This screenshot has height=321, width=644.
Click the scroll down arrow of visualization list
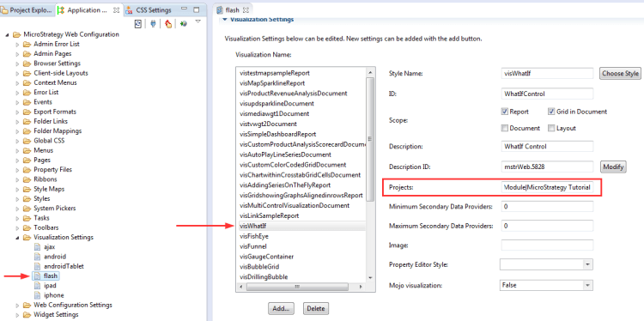coord(370,277)
